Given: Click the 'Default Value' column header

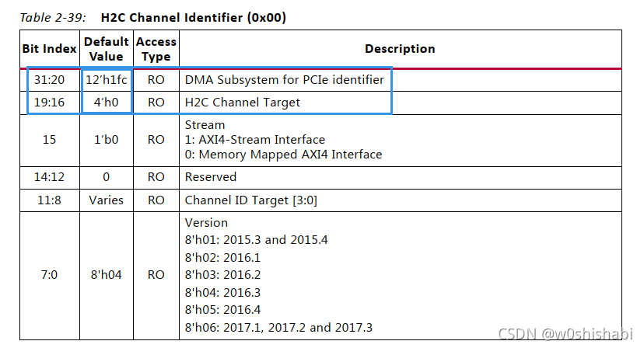Looking at the screenshot, I should click(x=107, y=49).
